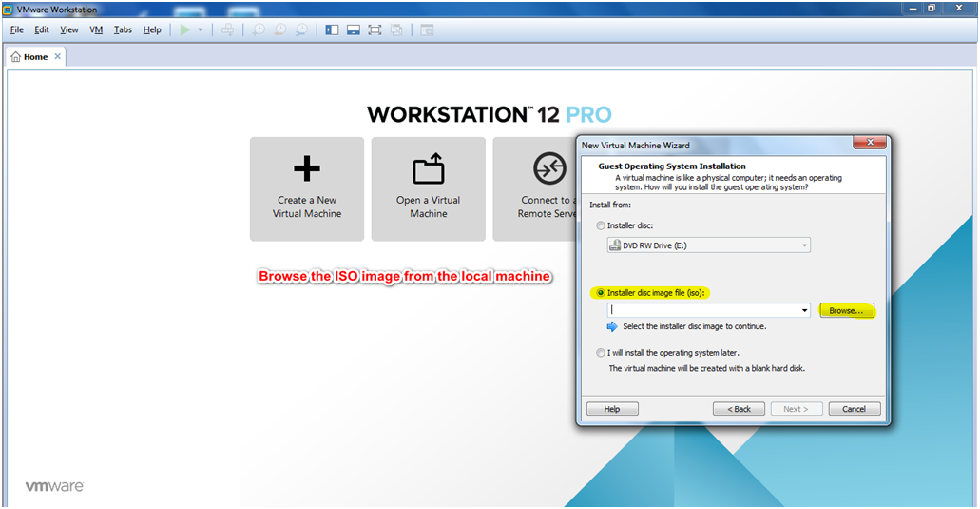Click the house icon on Home tab

[15, 56]
